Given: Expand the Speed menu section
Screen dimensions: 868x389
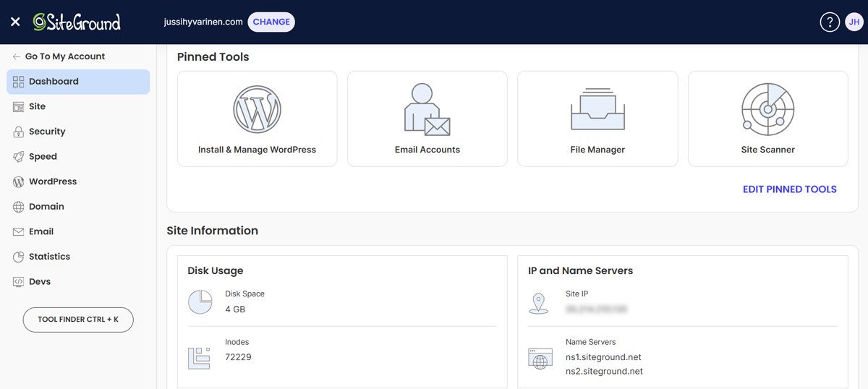Looking at the screenshot, I should click(78, 156).
